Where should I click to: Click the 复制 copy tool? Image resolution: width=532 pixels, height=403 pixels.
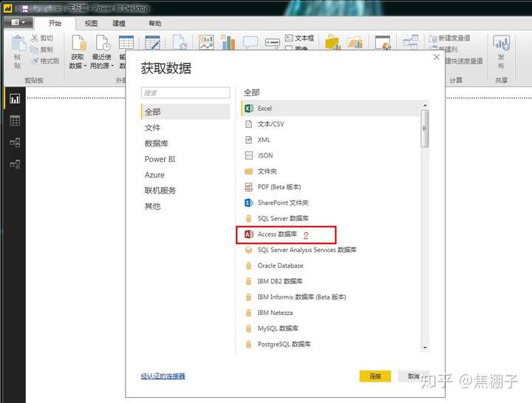(42, 50)
